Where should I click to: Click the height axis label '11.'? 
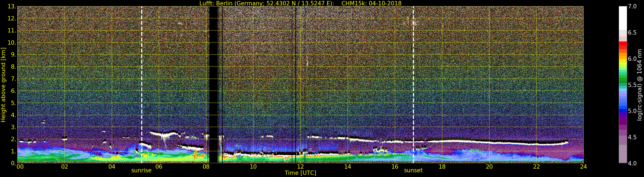12,31
